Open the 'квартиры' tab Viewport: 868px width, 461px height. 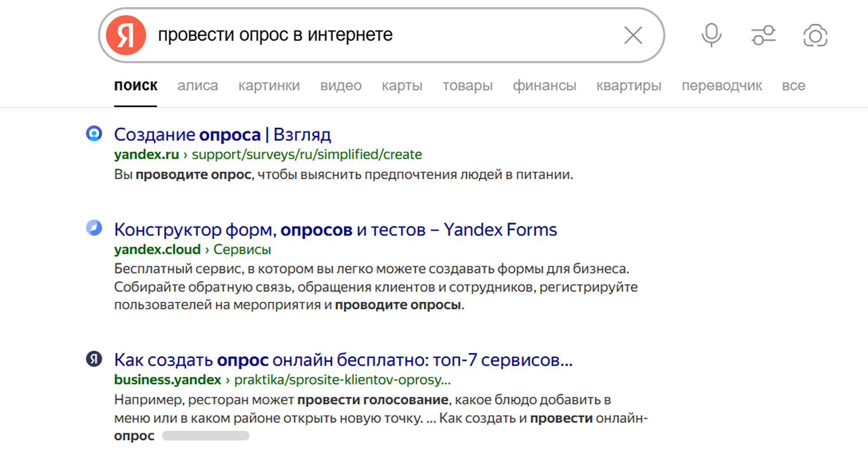pos(628,85)
